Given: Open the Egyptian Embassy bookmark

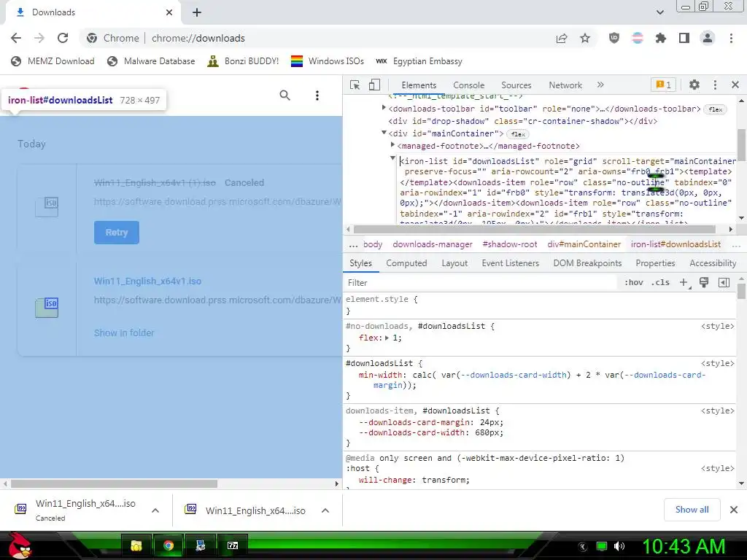Looking at the screenshot, I should 419,61.
